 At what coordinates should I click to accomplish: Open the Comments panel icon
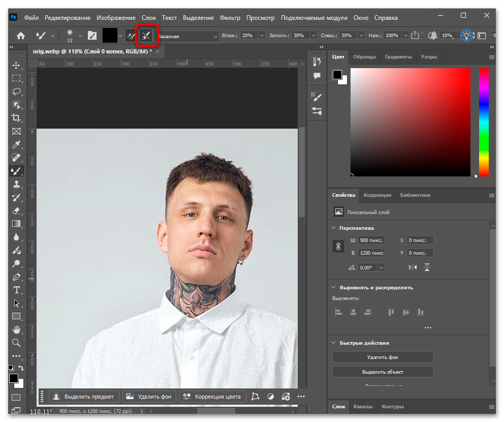(317, 76)
